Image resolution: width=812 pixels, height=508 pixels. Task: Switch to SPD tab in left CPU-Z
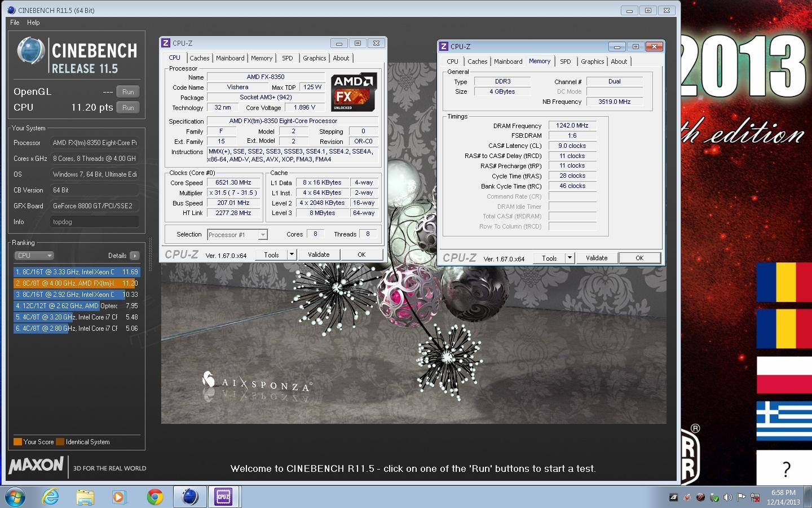(288, 58)
